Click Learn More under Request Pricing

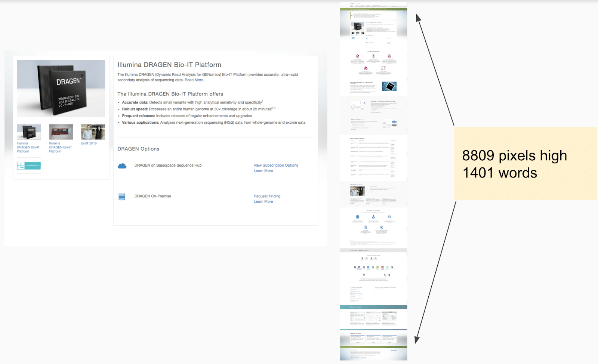(x=263, y=201)
